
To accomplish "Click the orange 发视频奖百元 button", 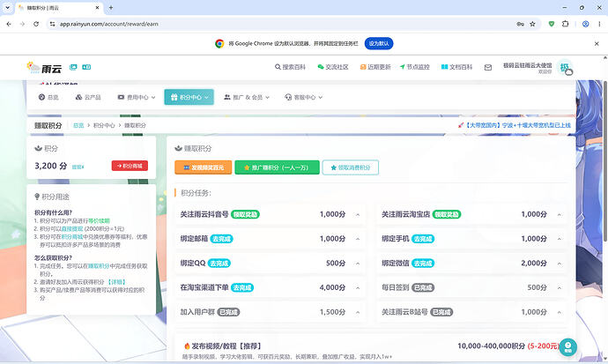I will pyautogui.click(x=204, y=167).
